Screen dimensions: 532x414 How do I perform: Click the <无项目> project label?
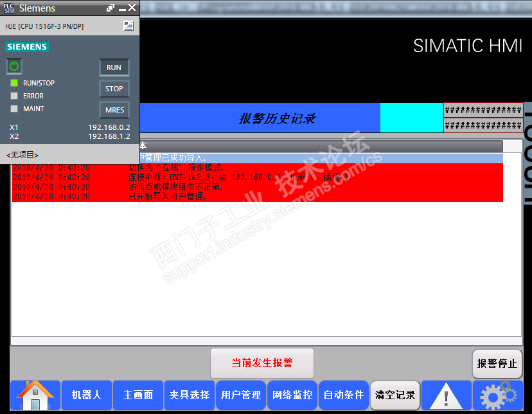pyautogui.click(x=22, y=155)
